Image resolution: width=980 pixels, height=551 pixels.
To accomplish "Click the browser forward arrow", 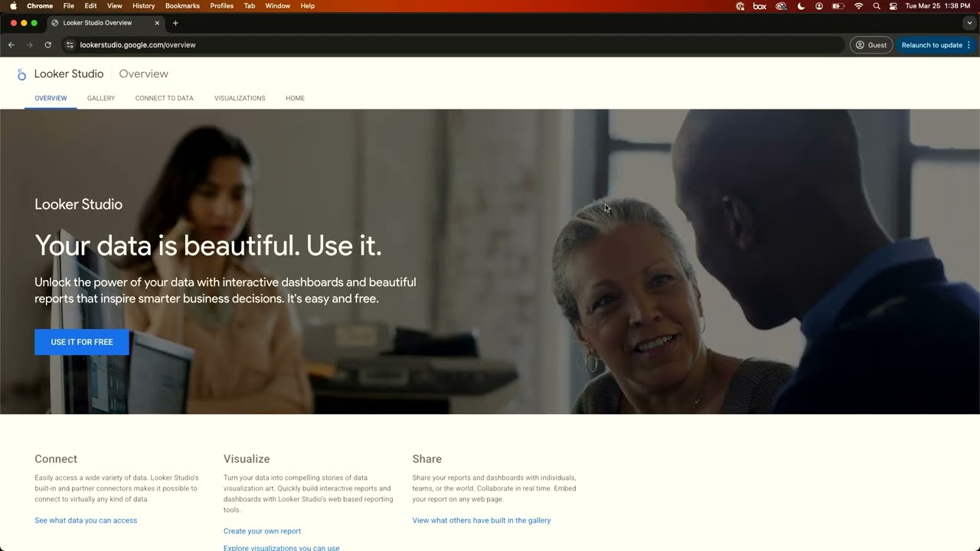I will coord(30,45).
